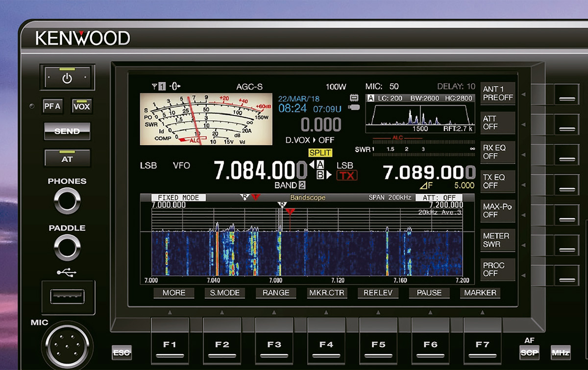Tap the FIXED MODE scope label

tap(178, 198)
